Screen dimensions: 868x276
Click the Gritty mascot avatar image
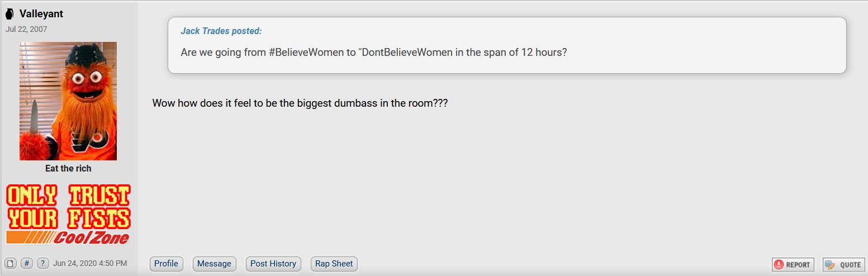click(68, 101)
